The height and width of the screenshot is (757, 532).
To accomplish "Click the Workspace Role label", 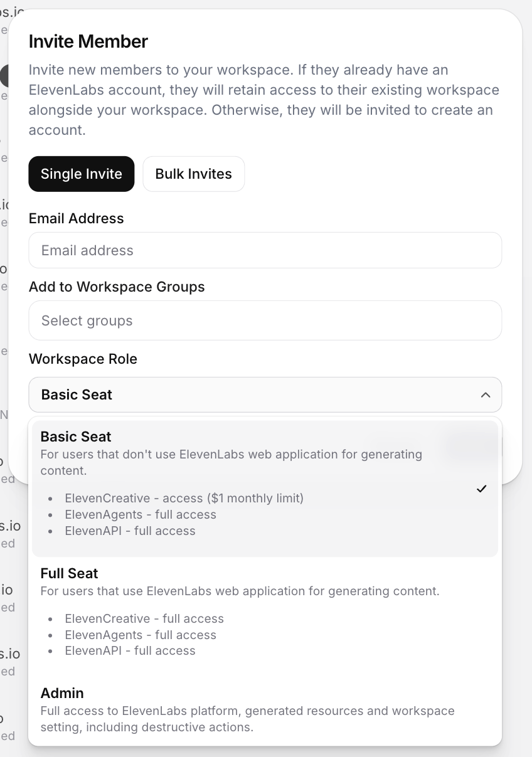I will pos(83,359).
